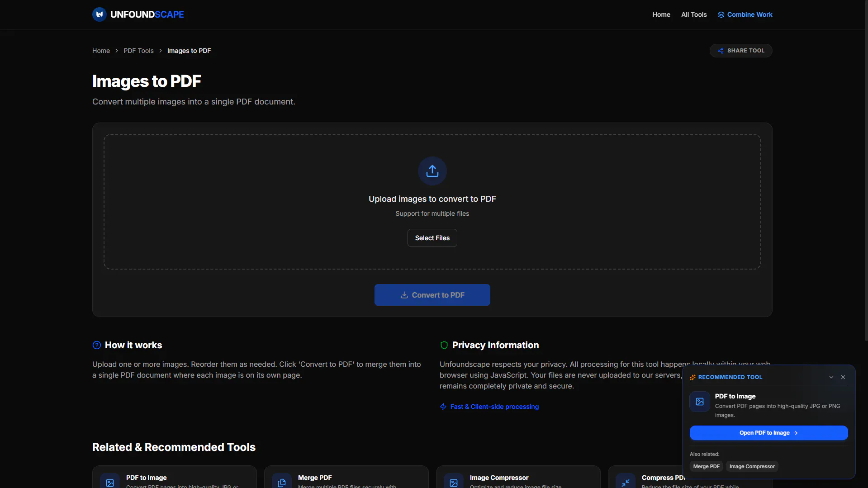Image resolution: width=868 pixels, height=488 pixels.
Task: Click the PDF to Image icon in the Recommended Tool popup
Action: (700, 402)
